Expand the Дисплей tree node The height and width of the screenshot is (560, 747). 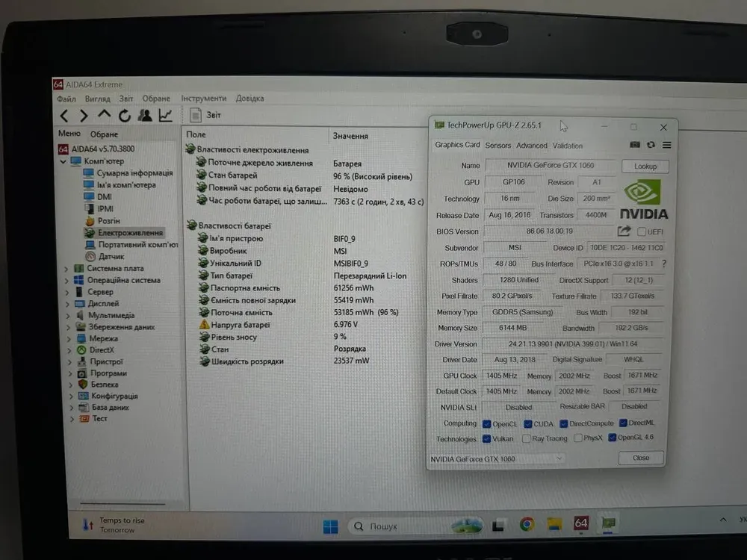tap(67, 304)
